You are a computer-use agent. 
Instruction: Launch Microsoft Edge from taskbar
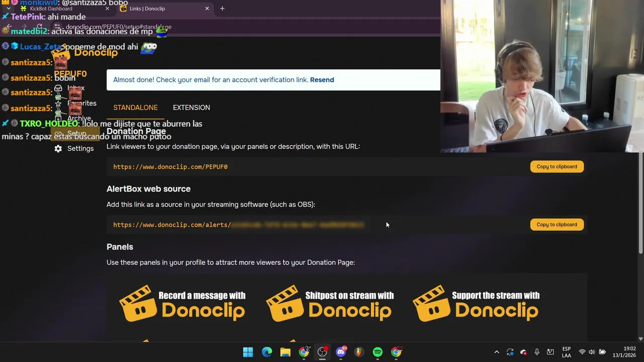[267, 352]
